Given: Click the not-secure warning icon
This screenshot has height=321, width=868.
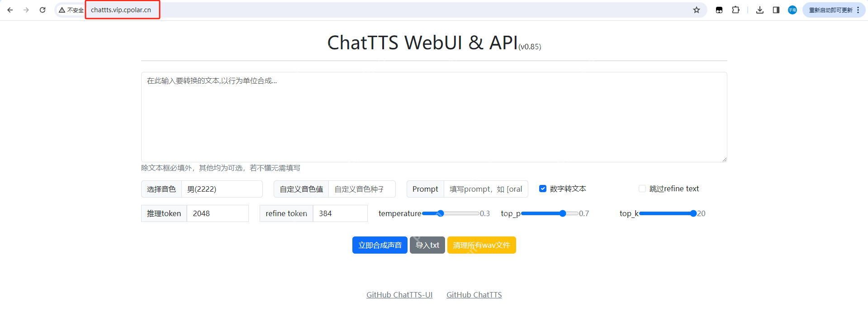Looking at the screenshot, I should click(x=62, y=10).
